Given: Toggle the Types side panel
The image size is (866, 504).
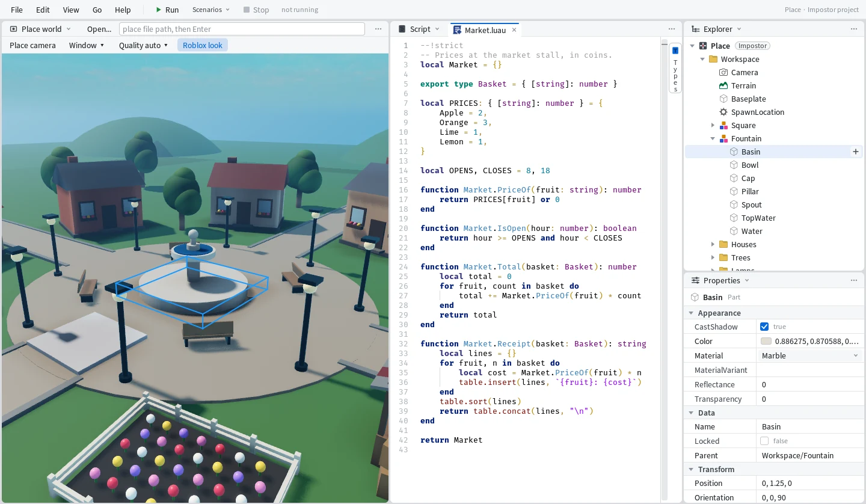Looking at the screenshot, I should [x=675, y=67].
